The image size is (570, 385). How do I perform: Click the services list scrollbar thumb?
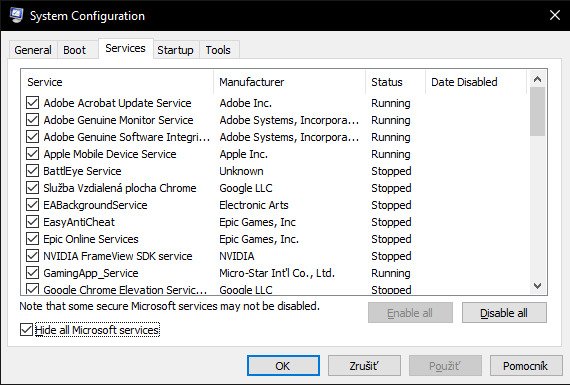[x=537, y=112]
